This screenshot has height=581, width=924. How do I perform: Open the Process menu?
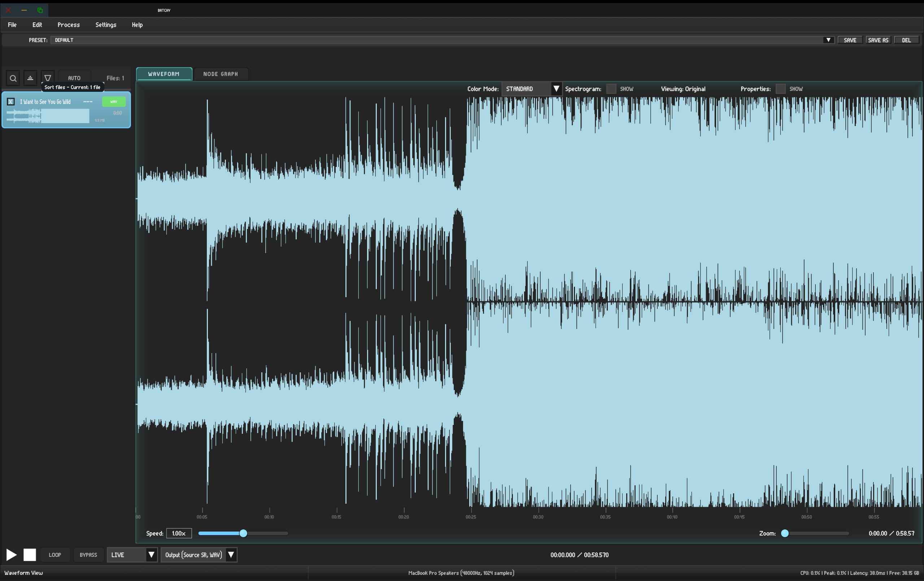tap(69, 25)
